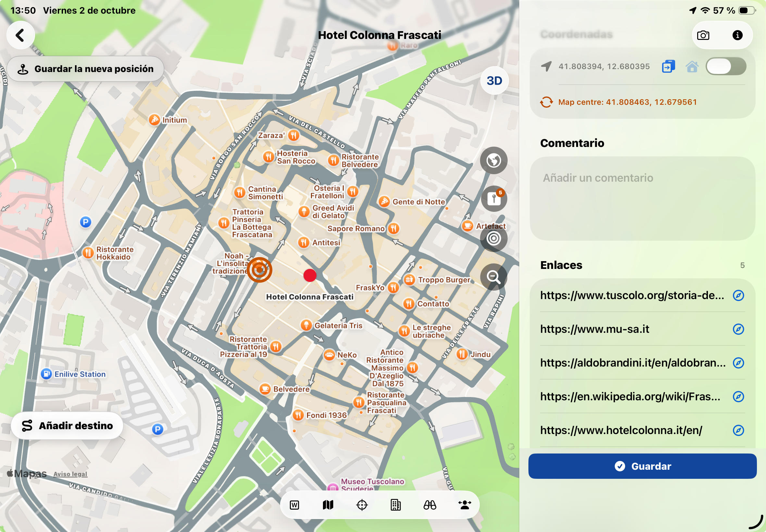The width and height of the screenshot is (766, 532).
Task: Tap the Map centre coordinates text
Action: pos(627,102)
